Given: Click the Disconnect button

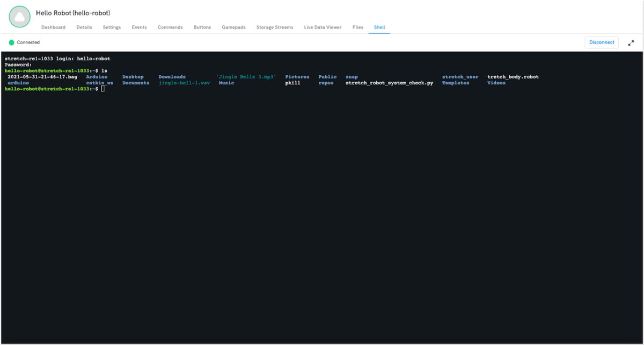Looking at the screenshot, I should 602,42.
